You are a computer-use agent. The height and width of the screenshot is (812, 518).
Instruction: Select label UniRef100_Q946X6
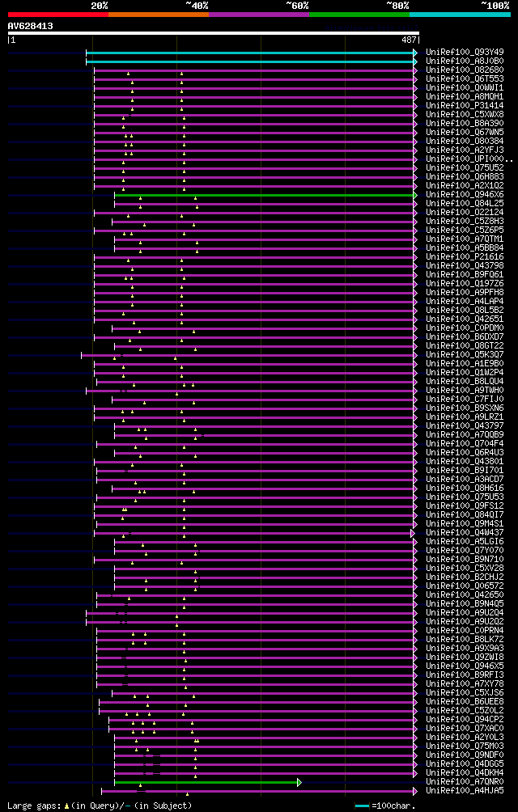pos(465,194)
